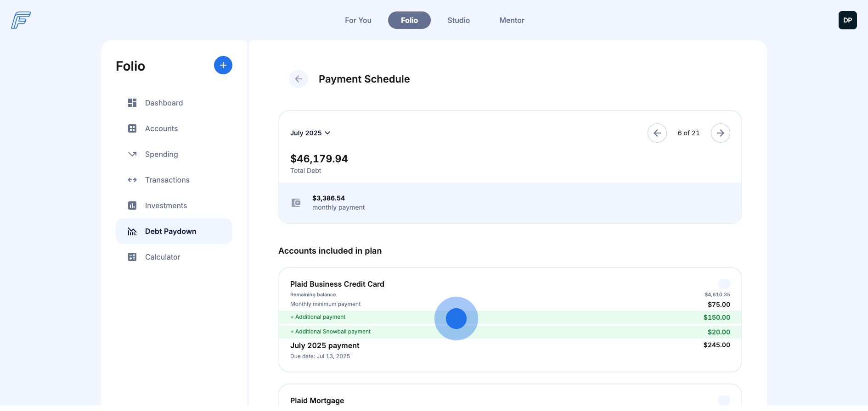Go to previous month in schedule pager
Image resolution: width=868 pixels, height=411 pixels.
coord(657,133)
